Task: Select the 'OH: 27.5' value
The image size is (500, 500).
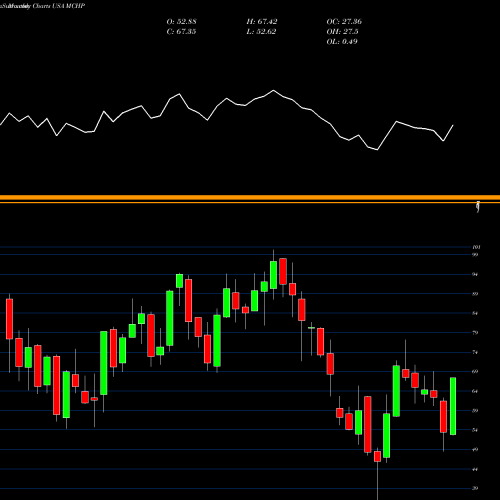Action: 342,31
